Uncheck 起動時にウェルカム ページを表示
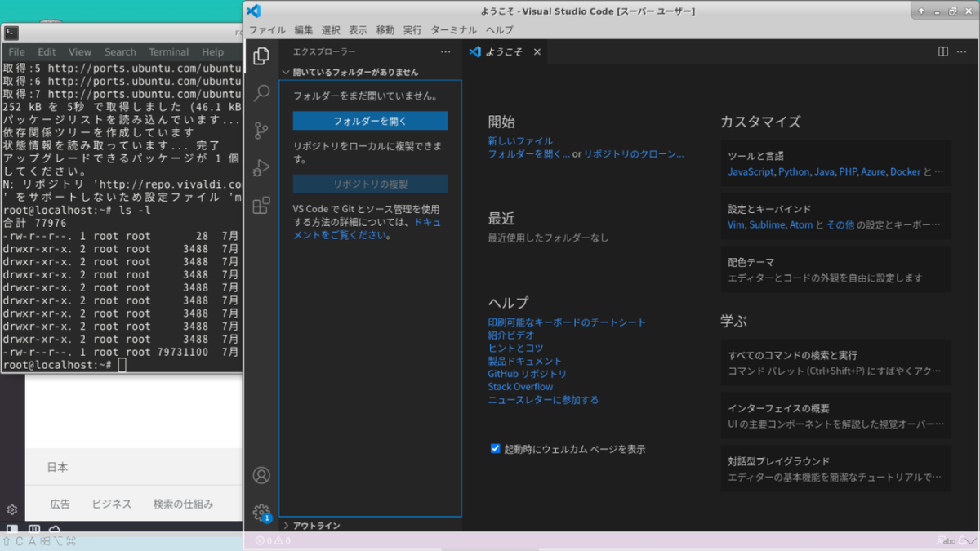Image resolution: width=980 pixels, height=551 pixels. pos(496,448)
